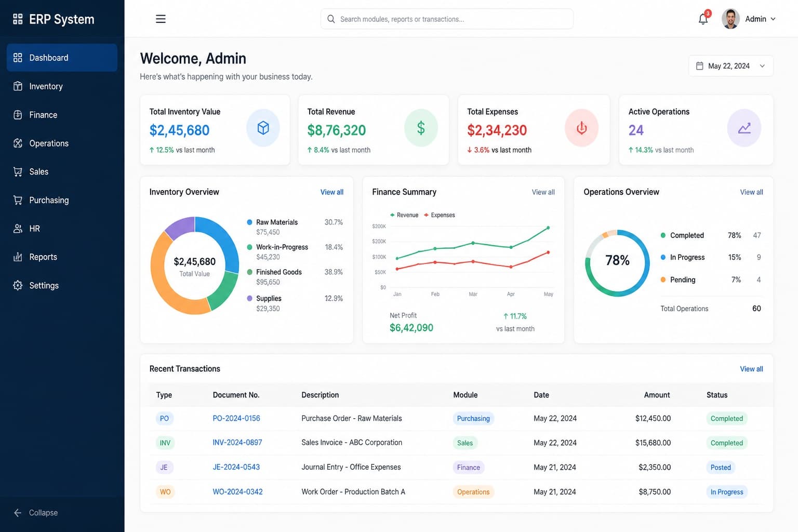
Task: Open Settings in the sidebar
Action: click(x=62, y=285)
